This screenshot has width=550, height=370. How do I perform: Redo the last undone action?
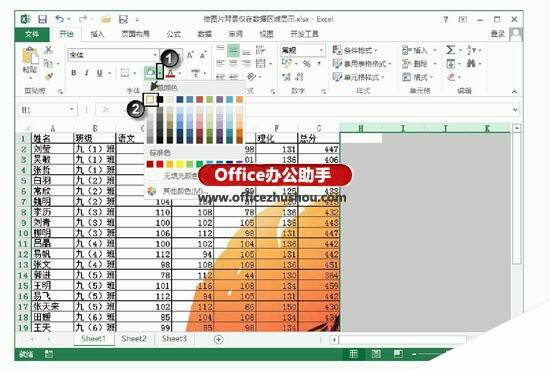pyautogui.click(x=83, y=19)
